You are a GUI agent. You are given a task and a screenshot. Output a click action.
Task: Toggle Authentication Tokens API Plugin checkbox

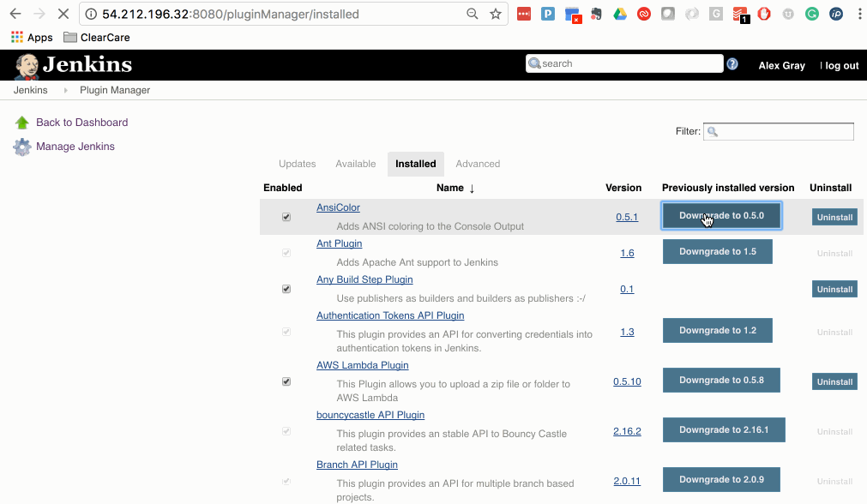(286, 332)
